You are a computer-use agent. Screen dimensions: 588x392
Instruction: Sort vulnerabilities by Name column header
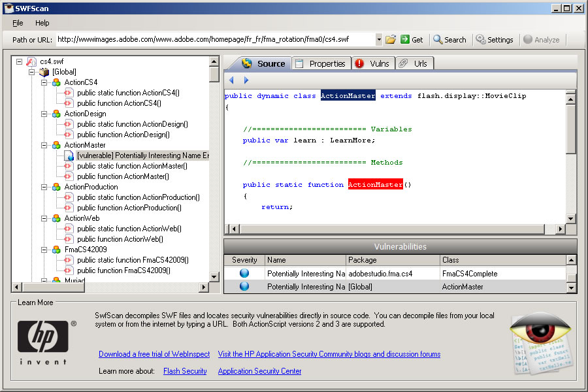pos(305,260)
